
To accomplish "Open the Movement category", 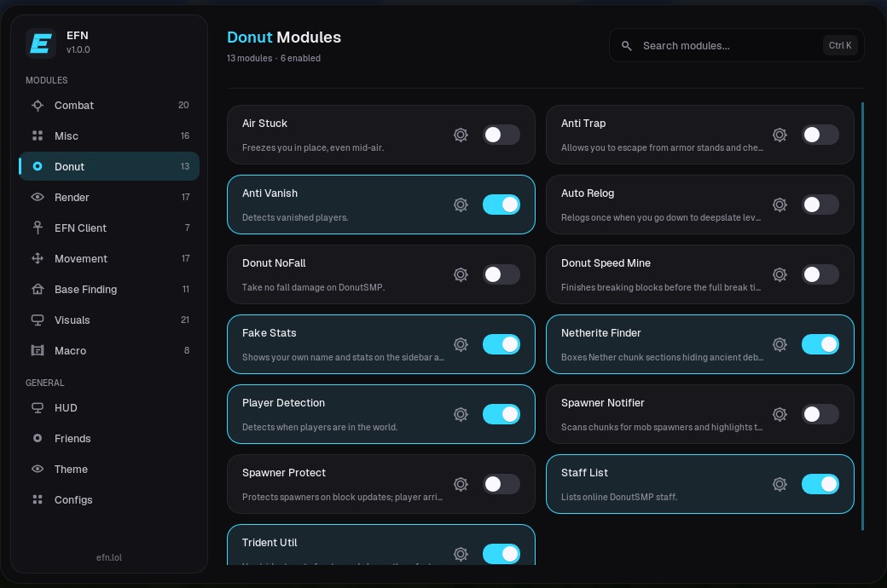I will [x=109, y=258].
